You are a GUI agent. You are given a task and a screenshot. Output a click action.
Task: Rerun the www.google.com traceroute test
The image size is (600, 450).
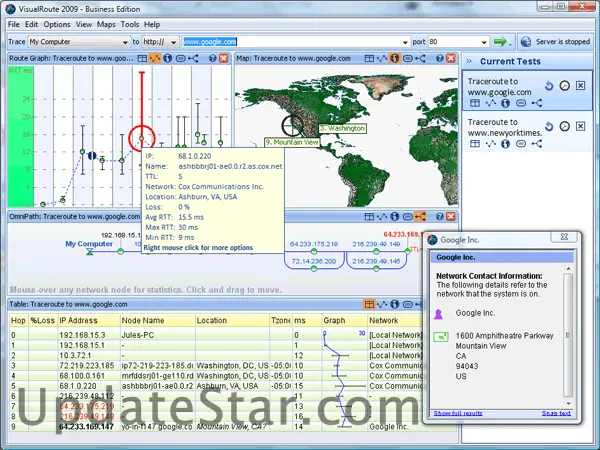pyautogui.click(x=549, y=86)
